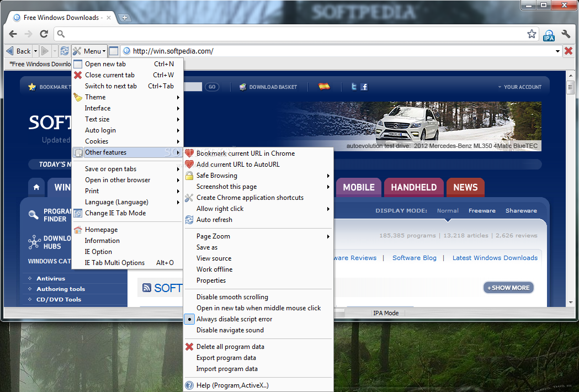Click the IE Tab forward arrow icon
Viewport: 579px width, 392px height.
(x=45, y=51)
